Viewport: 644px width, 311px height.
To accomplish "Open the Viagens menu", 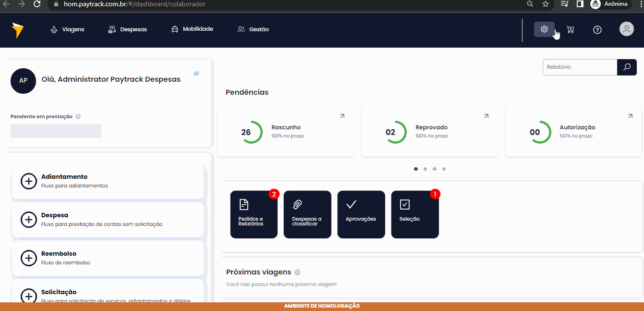I will 67,29.
